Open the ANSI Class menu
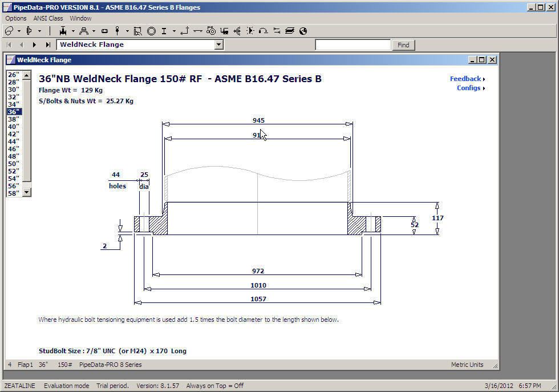 tap(48, 18)
